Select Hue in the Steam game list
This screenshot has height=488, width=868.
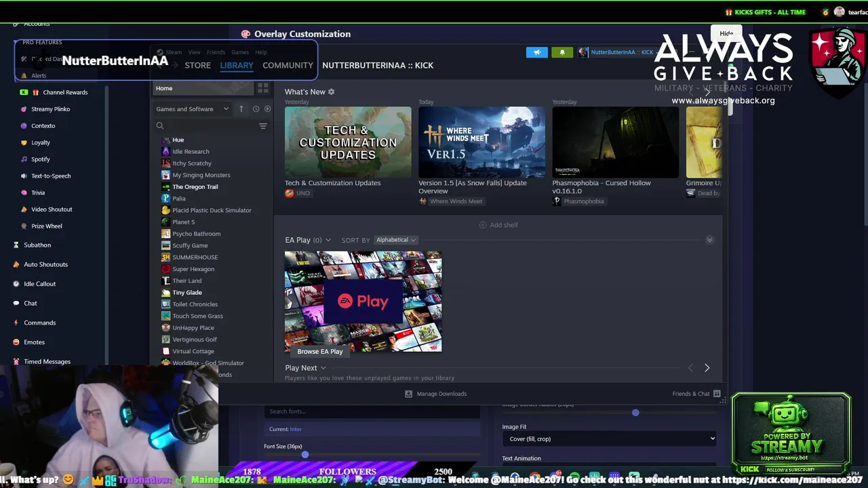(178, 140)
